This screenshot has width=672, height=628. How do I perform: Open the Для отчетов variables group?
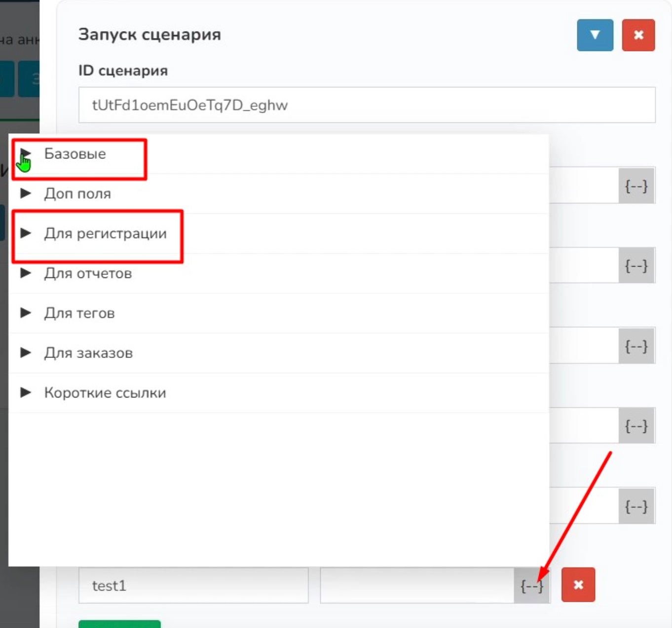click(x=88, y=273)
